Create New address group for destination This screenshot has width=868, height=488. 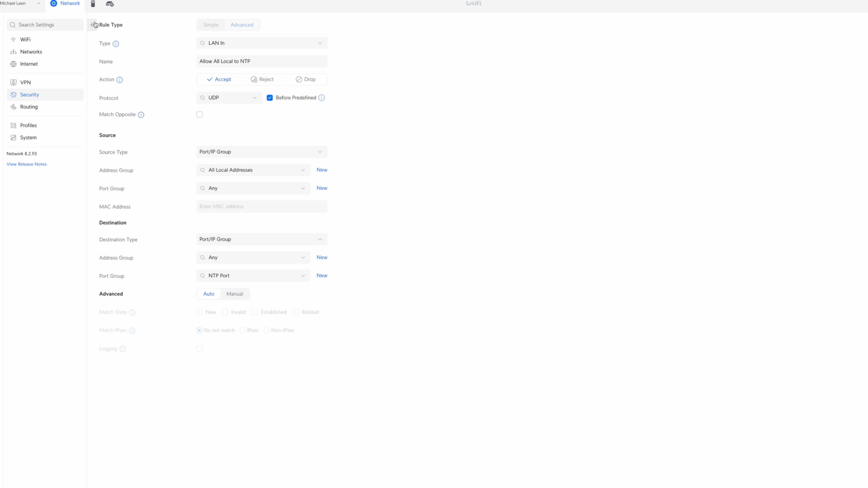(x=321, y=257)
